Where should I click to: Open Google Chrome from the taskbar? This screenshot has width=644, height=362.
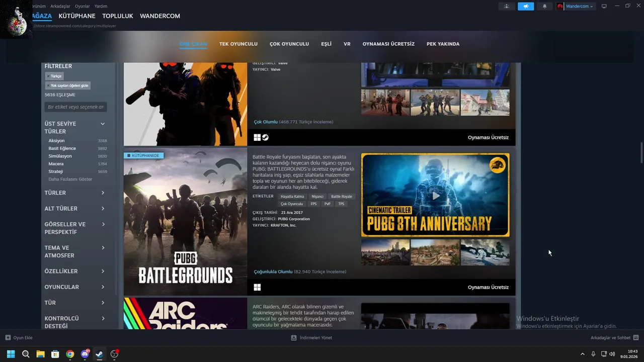pyautogui.click(x=70, y=354)
